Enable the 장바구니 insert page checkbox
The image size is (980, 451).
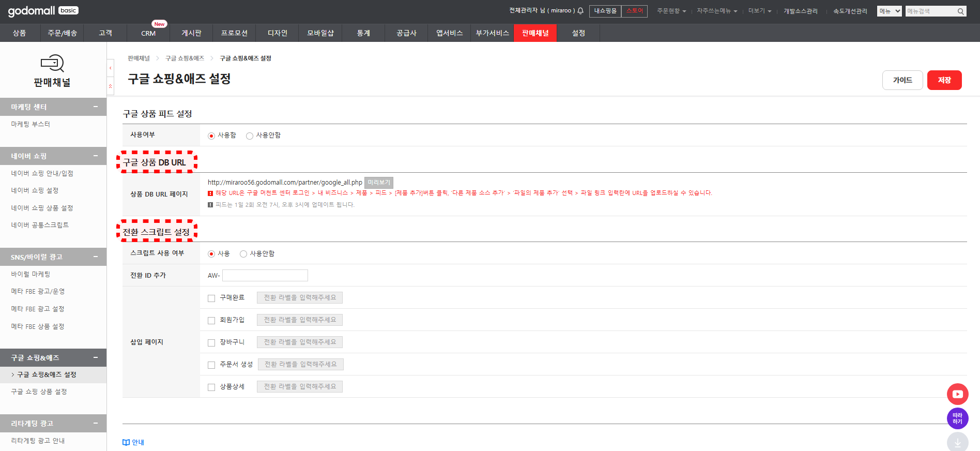(211, 343)
